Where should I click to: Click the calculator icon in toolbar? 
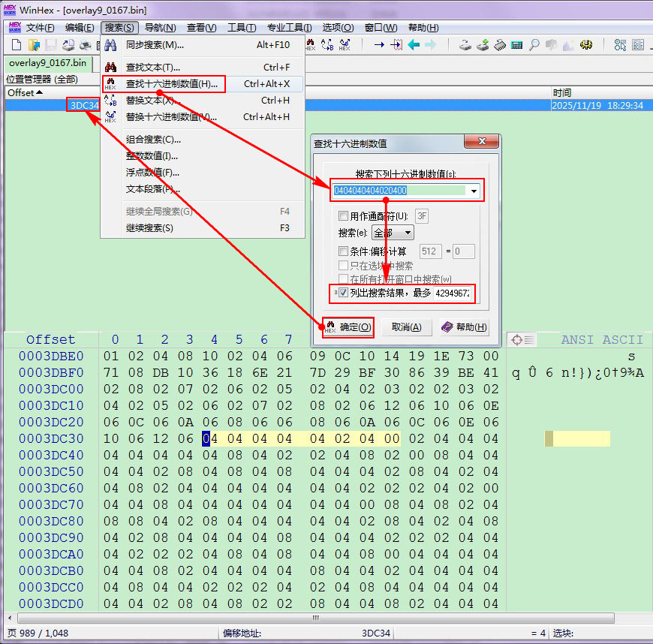516,45
